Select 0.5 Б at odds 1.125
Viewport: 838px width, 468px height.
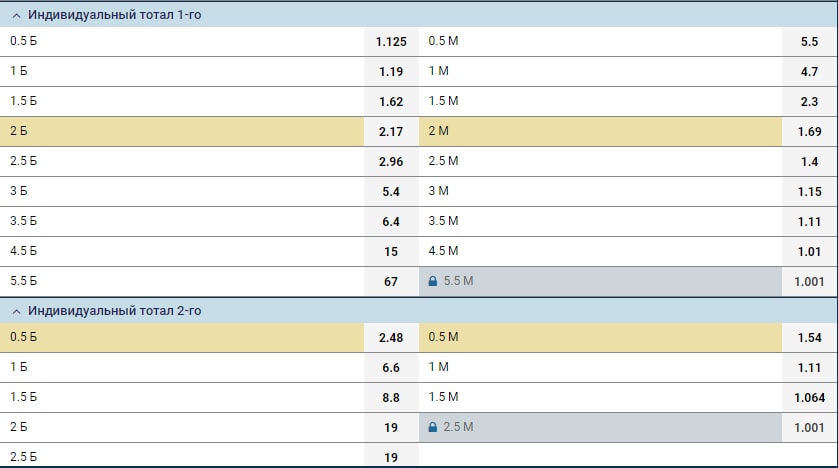390,42
